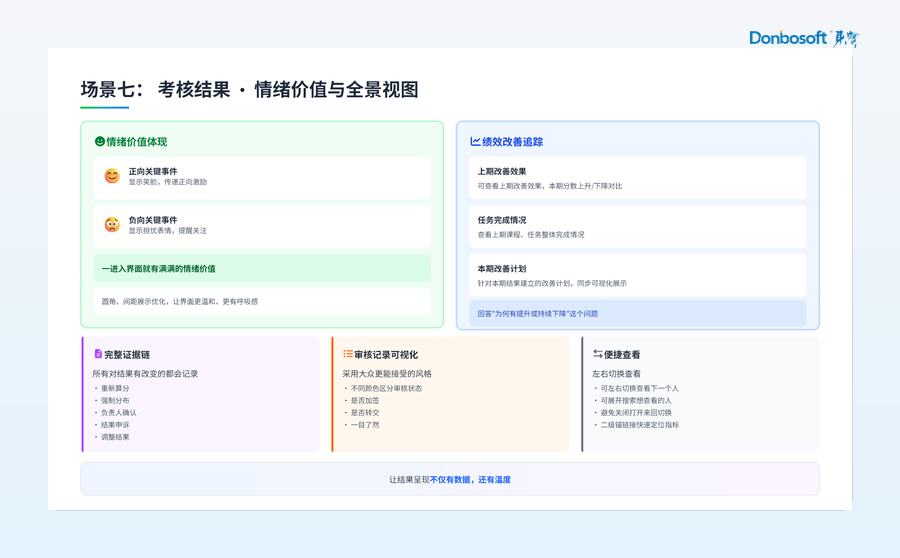Click the 审核记录可视化 heading
Viewport: 900px width, 558px height.
pyautogui.click(x=386, y=355)
